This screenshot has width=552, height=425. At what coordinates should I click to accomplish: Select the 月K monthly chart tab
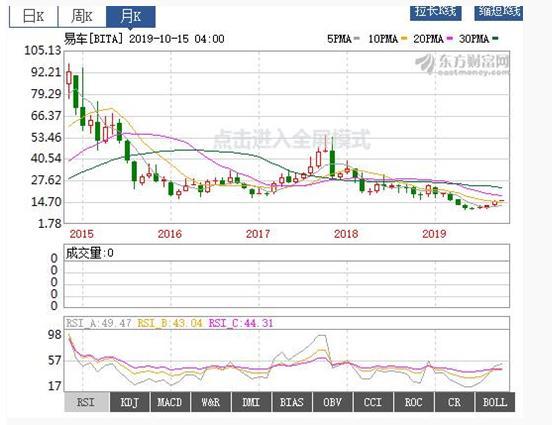point(131,16)
